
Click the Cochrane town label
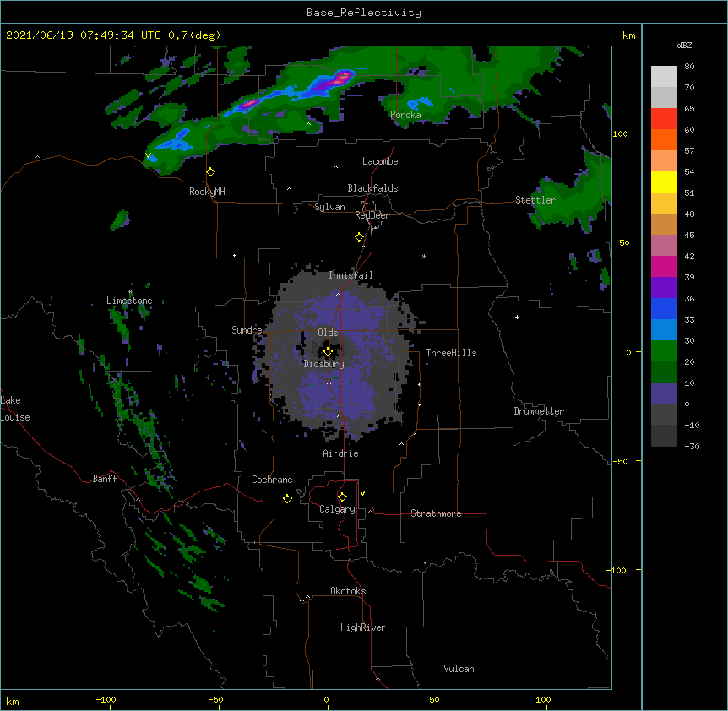coord(272,480)
